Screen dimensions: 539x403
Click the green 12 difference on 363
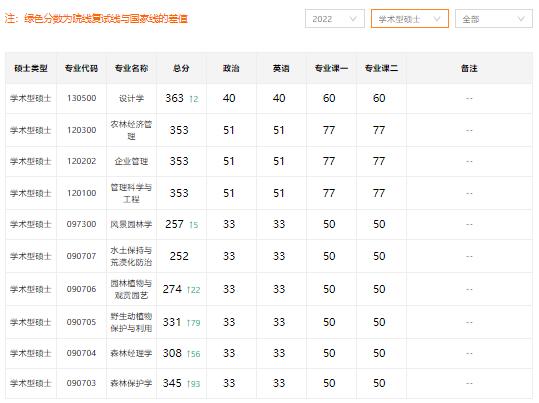pos(194,99)
